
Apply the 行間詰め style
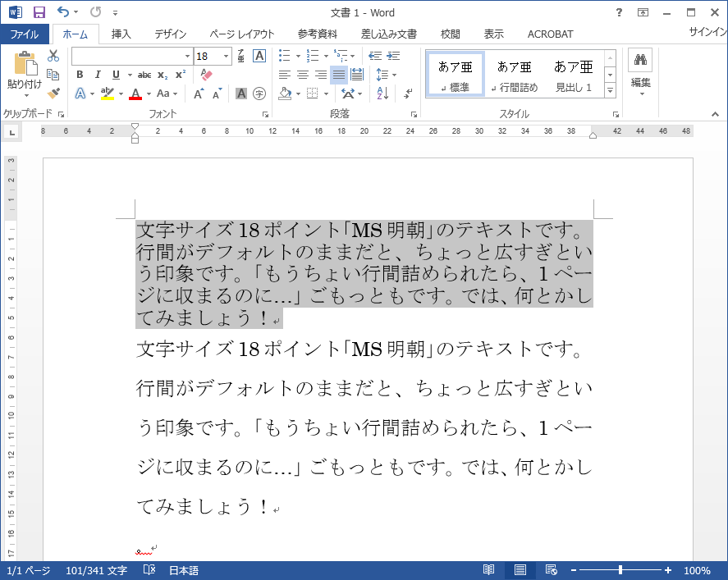pyautogui.click(x=514, y=75)
